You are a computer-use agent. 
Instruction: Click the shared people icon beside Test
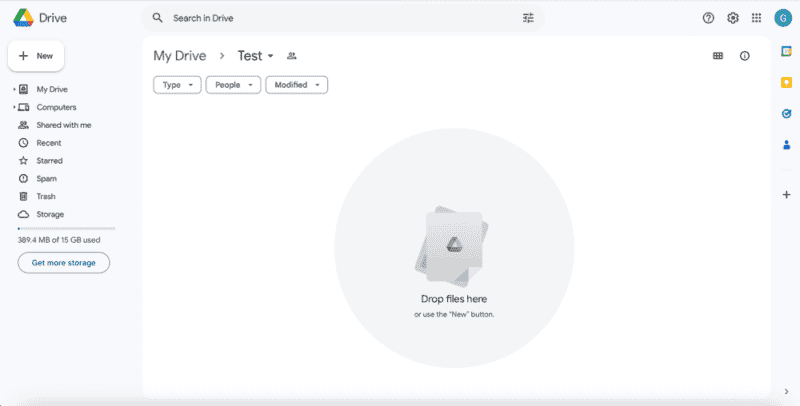point(291,56)
